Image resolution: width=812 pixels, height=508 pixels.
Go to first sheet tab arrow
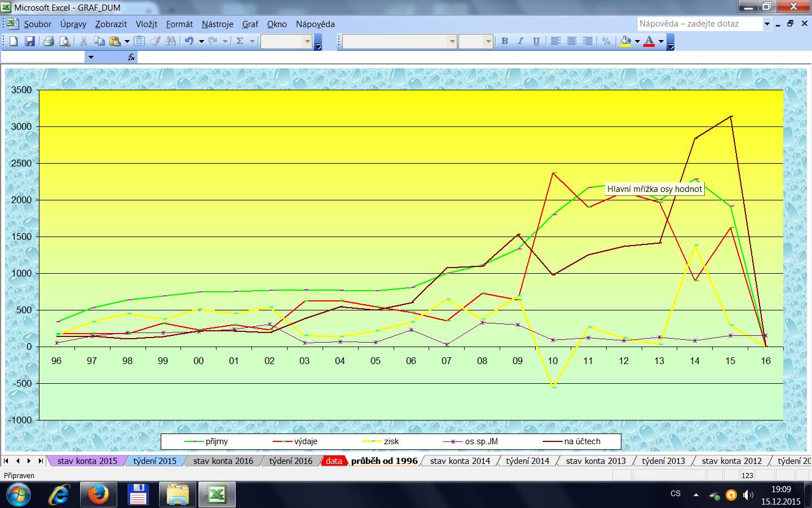pos(7,461)
